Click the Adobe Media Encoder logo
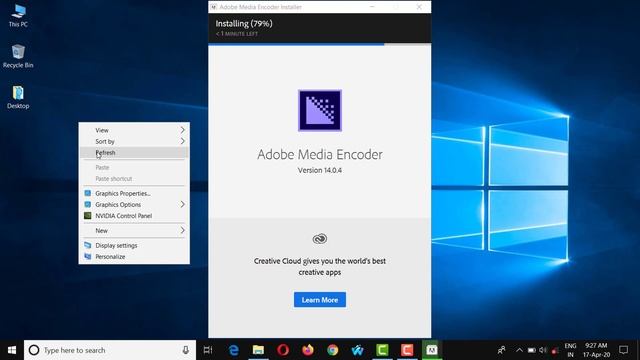640x360 pixels. [320, 111]
